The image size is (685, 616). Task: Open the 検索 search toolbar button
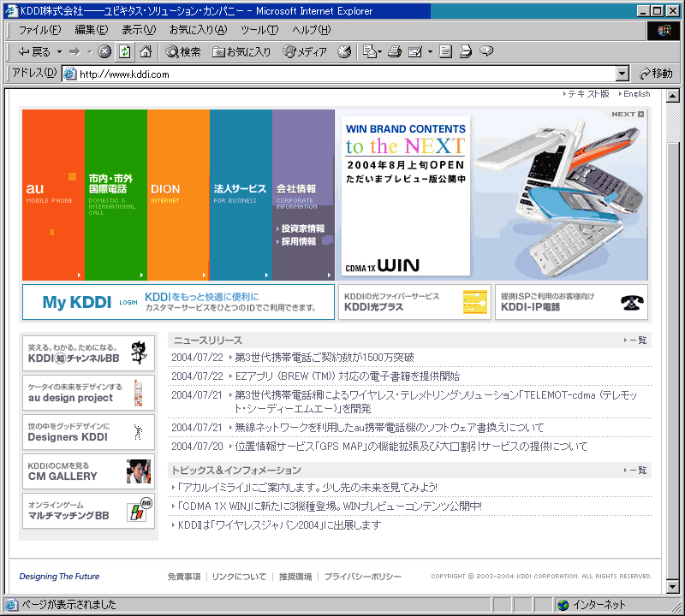pyautogui.click(x=183, y=52)
